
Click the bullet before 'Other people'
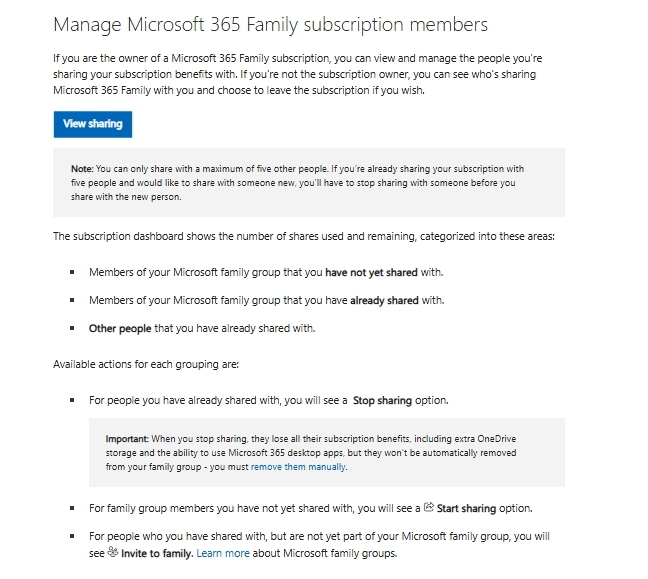point(72,328)
